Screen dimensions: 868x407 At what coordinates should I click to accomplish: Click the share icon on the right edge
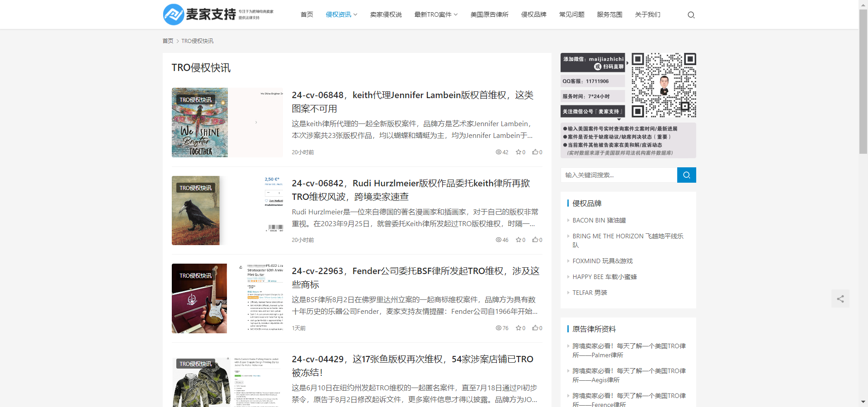pos(840,299)
